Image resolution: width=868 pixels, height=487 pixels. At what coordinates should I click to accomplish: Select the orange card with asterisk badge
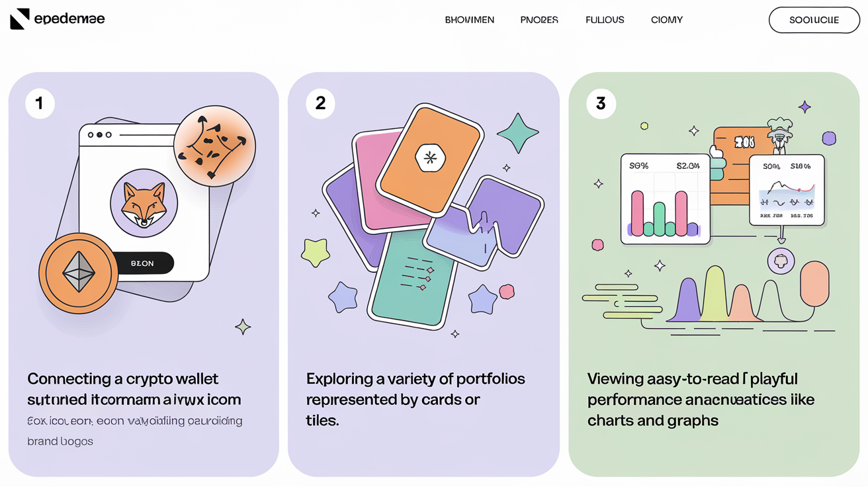coord(431,159)
